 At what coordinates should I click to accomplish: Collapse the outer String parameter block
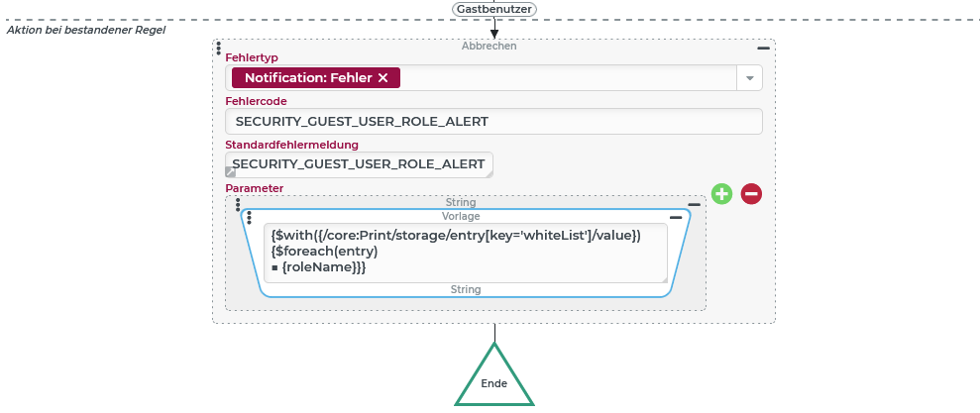[x=694, y=204]
